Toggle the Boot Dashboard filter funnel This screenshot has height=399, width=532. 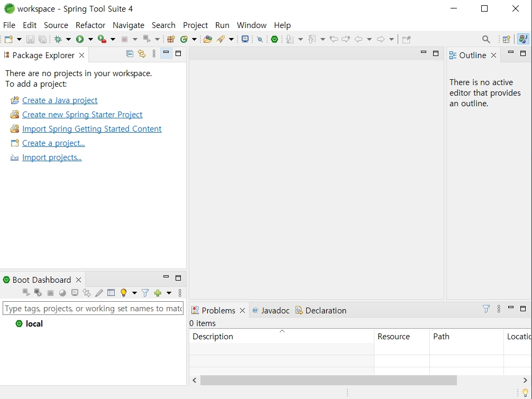[x=145, y=293]
